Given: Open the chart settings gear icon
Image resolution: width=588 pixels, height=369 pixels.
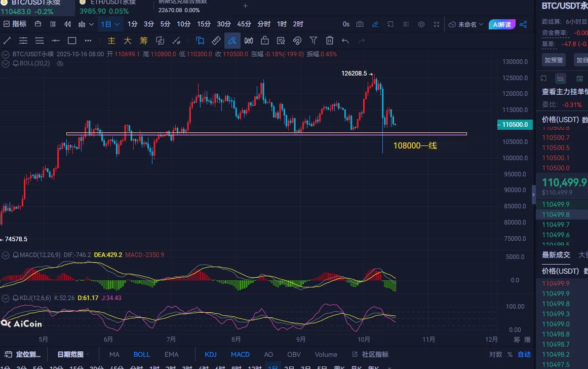Looking at the screenshot, I should 421,24.
